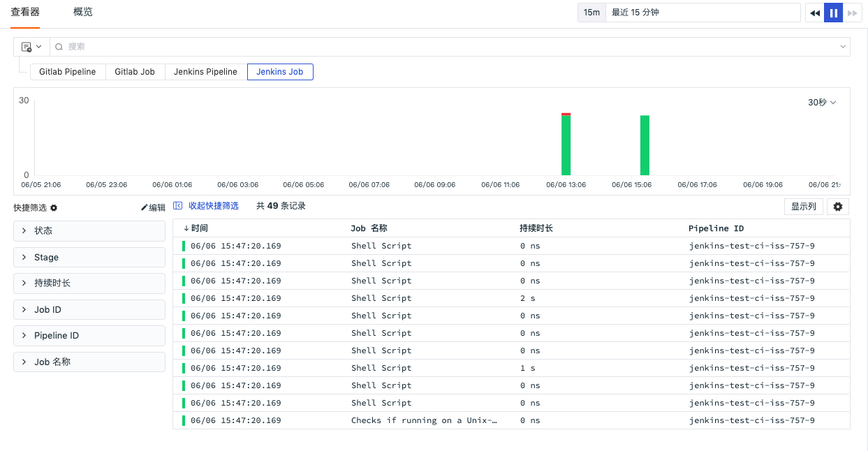Open the 15m time range selector
Image resolution: width=868 pixels, height=451 pixels.
[591, 13]
